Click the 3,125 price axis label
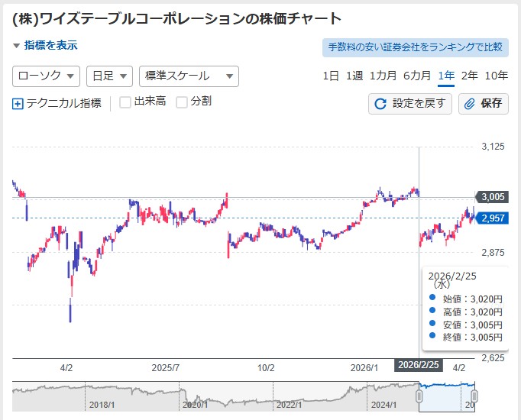This screenshot has width=521, height=420. (493, 147)
